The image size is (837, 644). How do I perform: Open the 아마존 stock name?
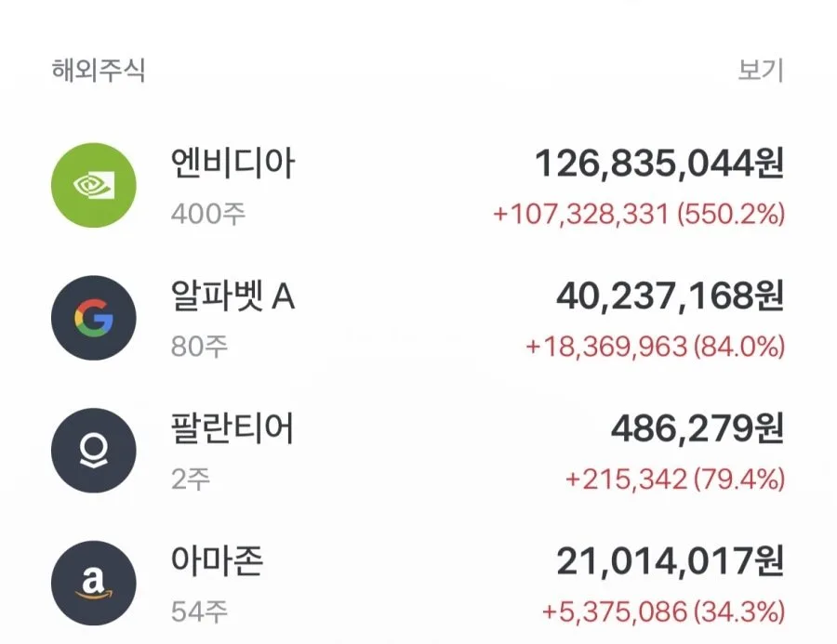coord(217,560)
